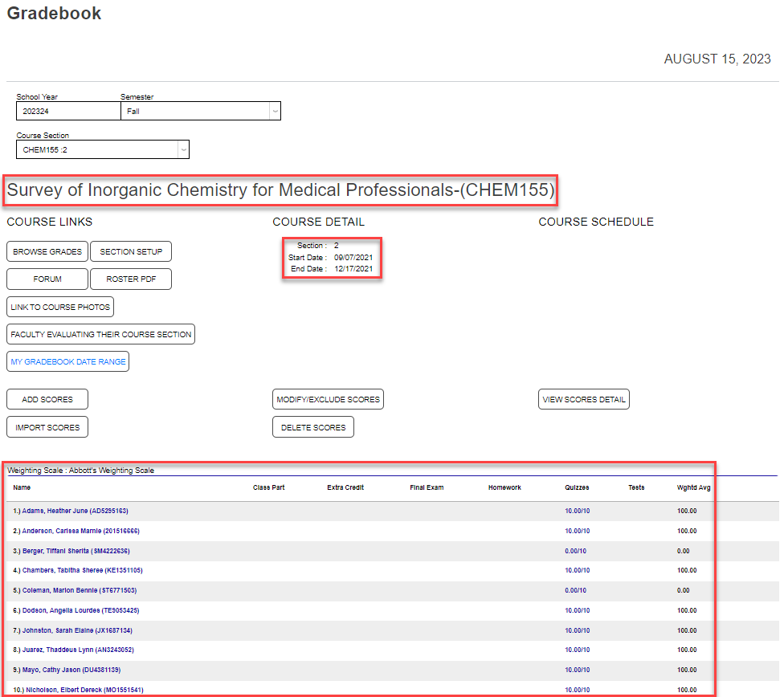Open the course Forum
The height and width of the screenshot is (697, 784).
point(47,279)
